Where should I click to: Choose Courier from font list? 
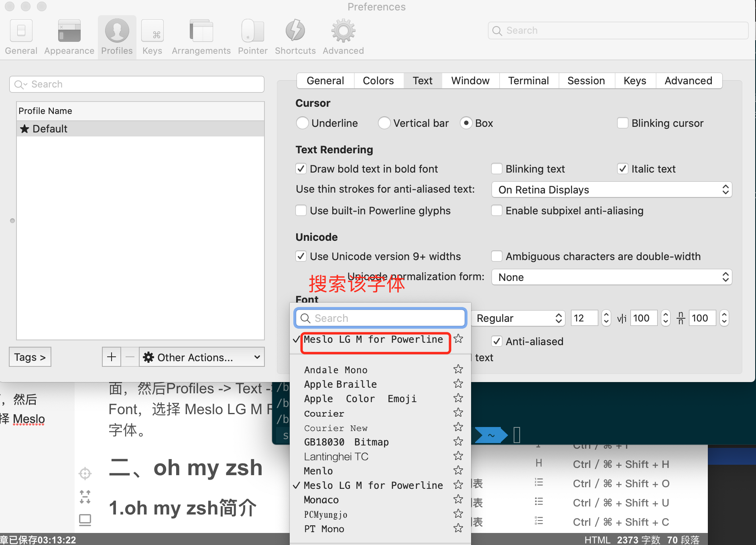(x=324, y=413)
